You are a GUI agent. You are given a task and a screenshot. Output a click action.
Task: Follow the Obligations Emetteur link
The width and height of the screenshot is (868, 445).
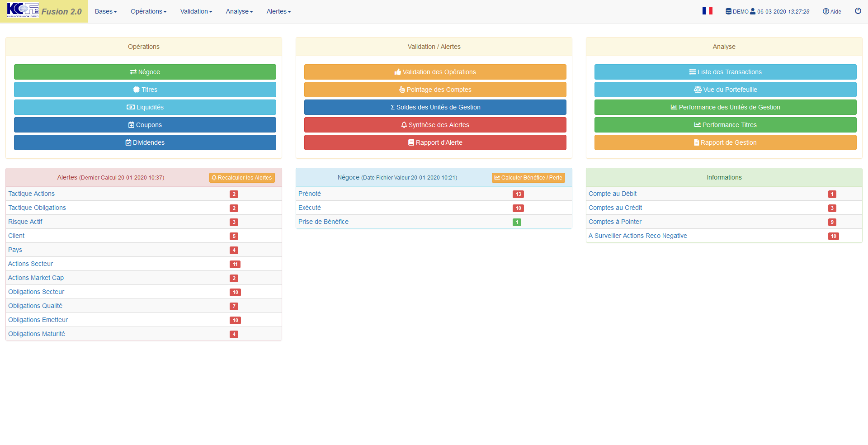tap(38, 320)
